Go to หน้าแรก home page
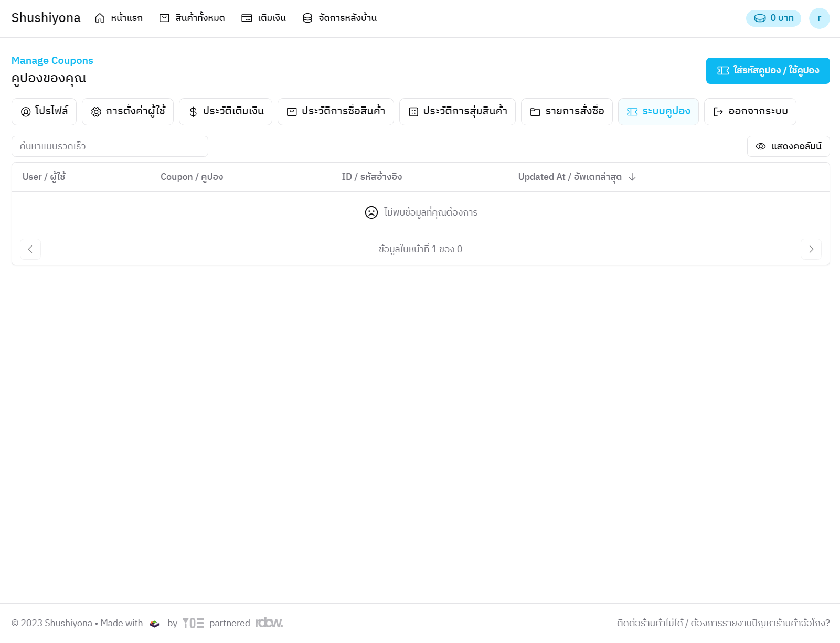This screenshot has height=643, width=840. point(119,18)
